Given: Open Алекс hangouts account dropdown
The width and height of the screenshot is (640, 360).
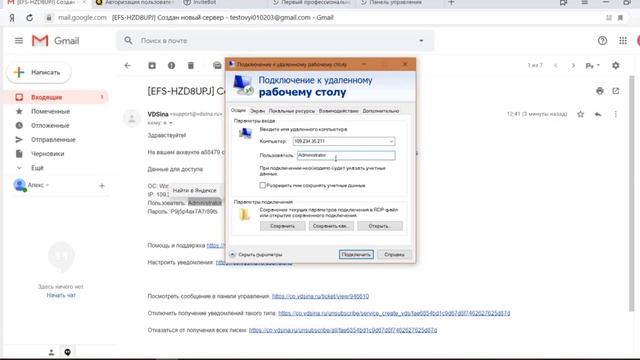Looking at the screenshot, I should click(38, 185).
